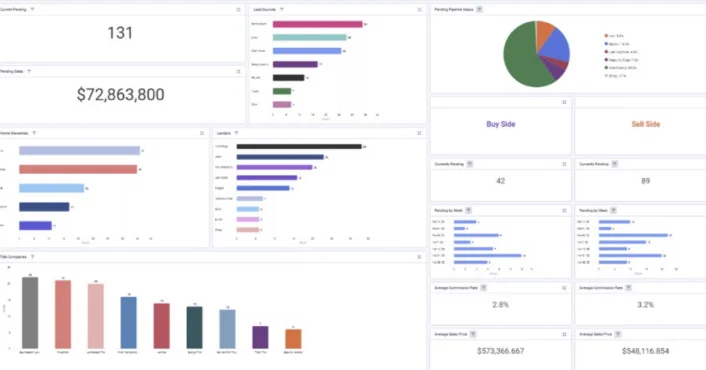Screen dimensions: 706x370
Task: Open filter on Buy Side Pending by Week
Action: (468, 211)
